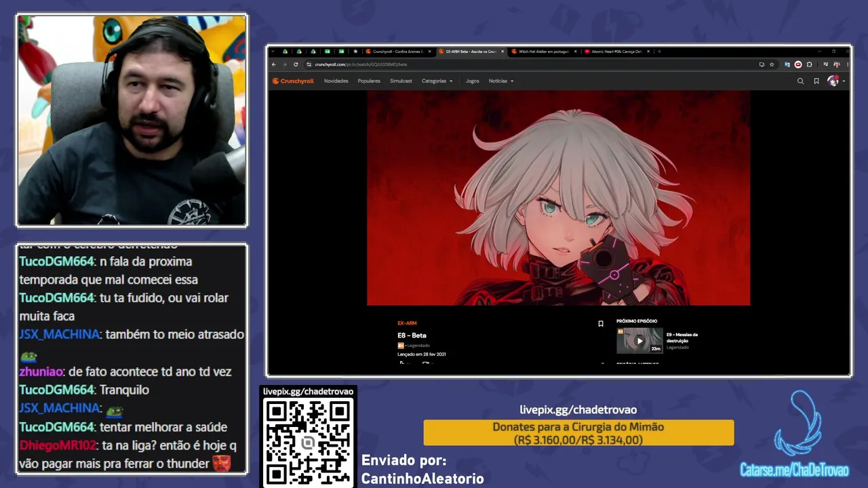Switch to the first pinned green tab
Screen dimensions: 868x488
[328, 52]
